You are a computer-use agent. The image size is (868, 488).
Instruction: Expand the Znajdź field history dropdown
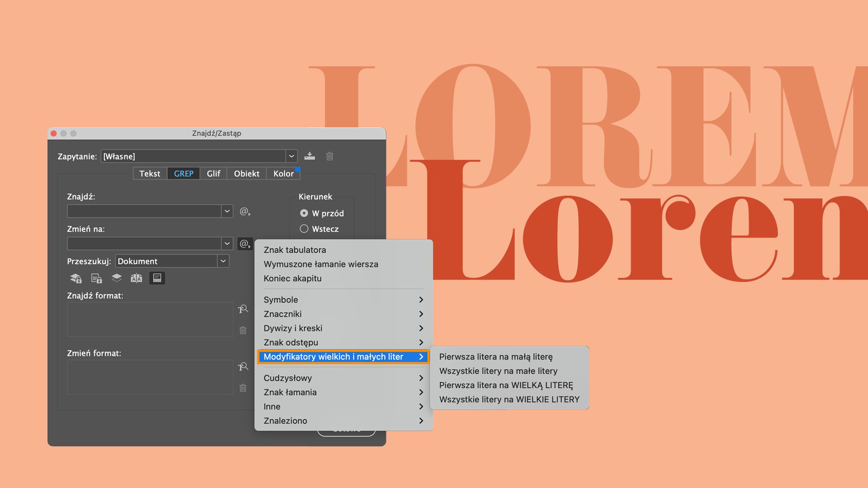(x=227, y=211)
